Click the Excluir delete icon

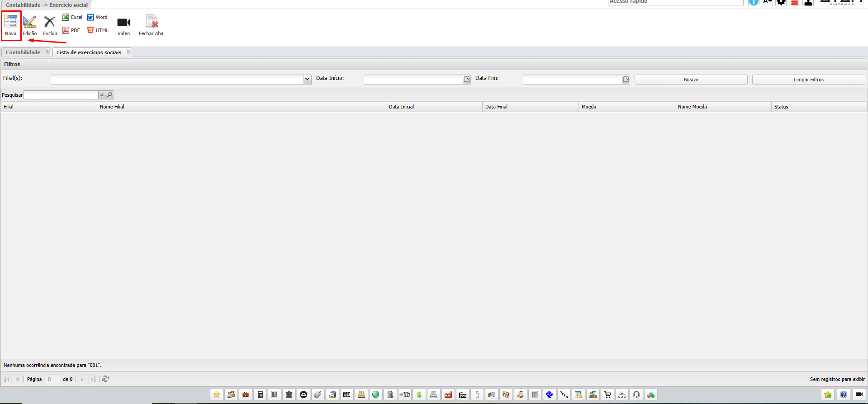click(x=50, y=22)
